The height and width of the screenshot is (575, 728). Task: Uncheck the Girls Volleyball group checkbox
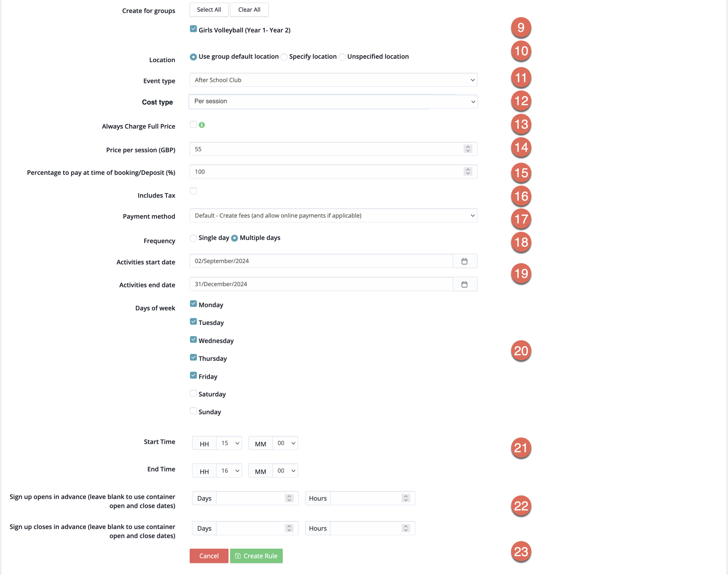[x=193, y=29]
